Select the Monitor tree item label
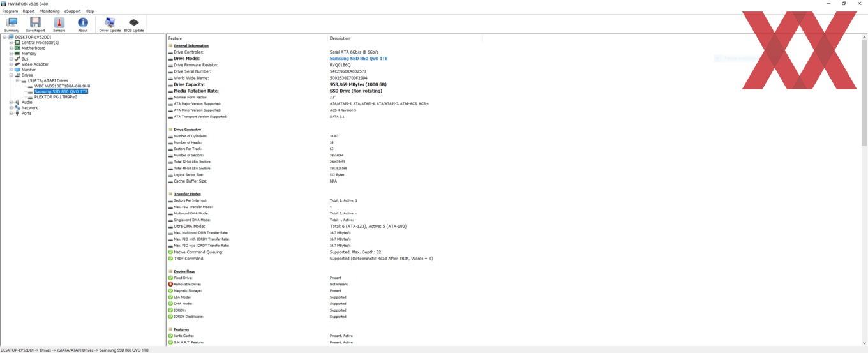This screenshot has width=868, height=353. point(29,70)
